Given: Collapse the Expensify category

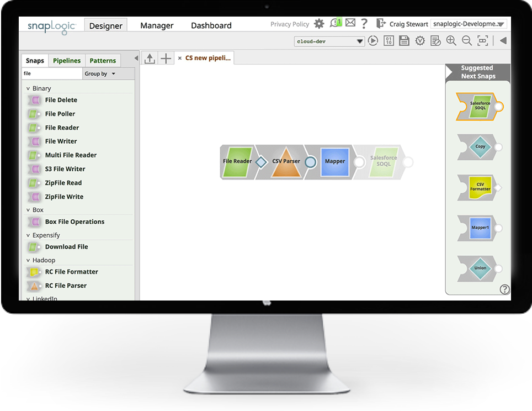Looking at the screenshot, I should coord(28,235).
